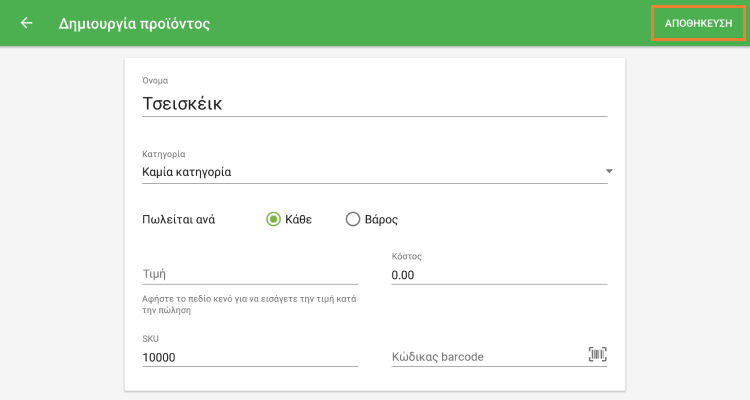Select the Κάθε radio button
This screenshot has width=750, height=400.
tap(273, 220)
